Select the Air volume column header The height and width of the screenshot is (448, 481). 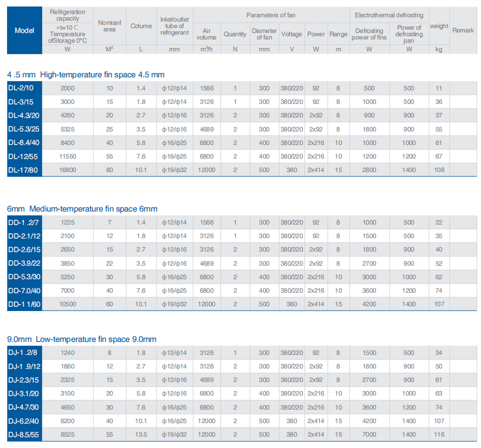click(206, 34)
